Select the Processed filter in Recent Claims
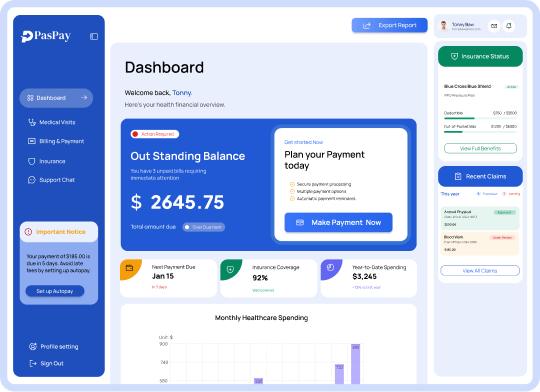This screenshot has height=392, width=540. click(x=487, y=194)
